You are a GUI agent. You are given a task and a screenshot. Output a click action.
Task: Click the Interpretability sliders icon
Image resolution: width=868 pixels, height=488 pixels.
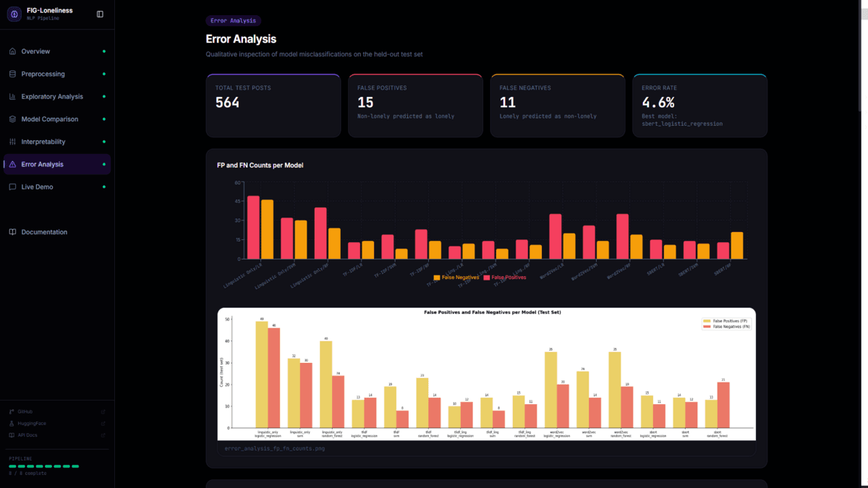[x=12, y=142]
